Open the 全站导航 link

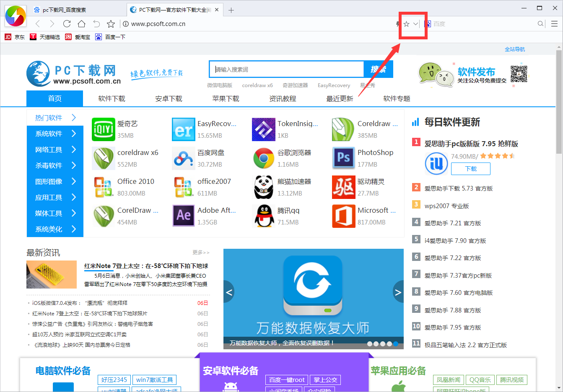515,49
